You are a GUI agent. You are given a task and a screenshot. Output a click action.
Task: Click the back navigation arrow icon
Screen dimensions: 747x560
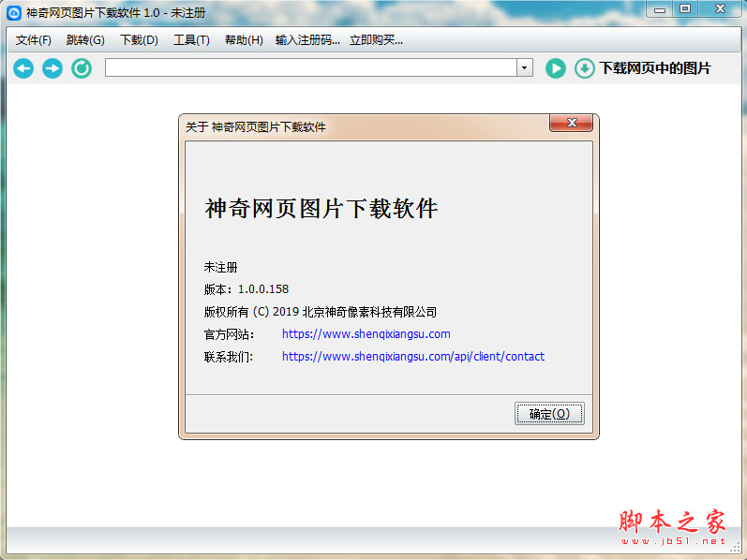23,68
